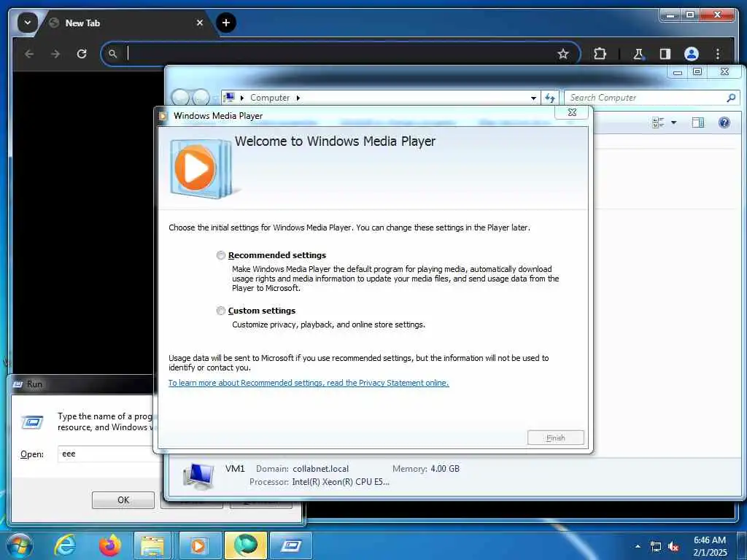Click the Explorer search magnifier icon
The height and width of the screenshot is (560, 747).
tap(731, 98)
